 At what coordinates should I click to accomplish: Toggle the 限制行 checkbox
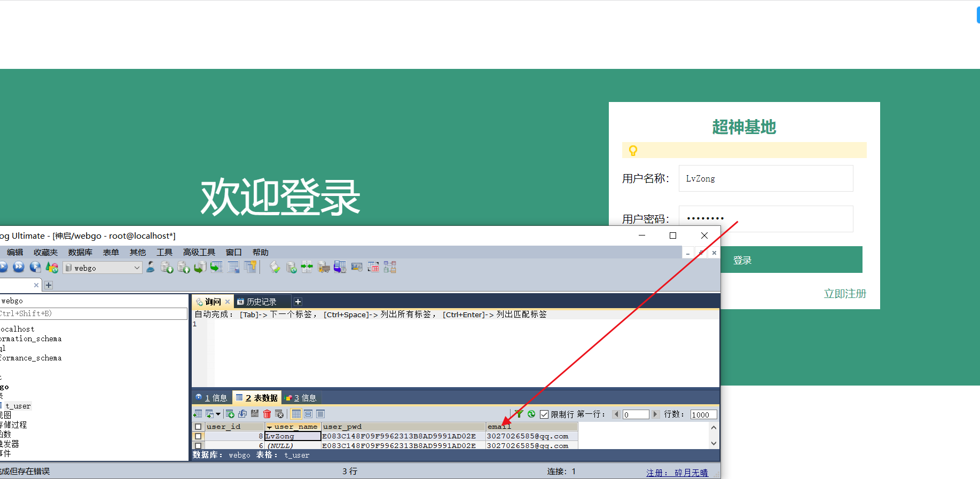click(x=544, y=414)
